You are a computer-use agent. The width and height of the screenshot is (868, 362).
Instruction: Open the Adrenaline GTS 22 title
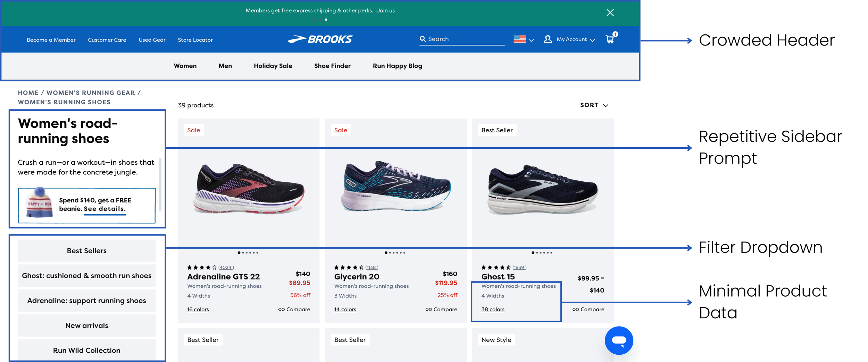pyautogui.click(x=223, y=277)
